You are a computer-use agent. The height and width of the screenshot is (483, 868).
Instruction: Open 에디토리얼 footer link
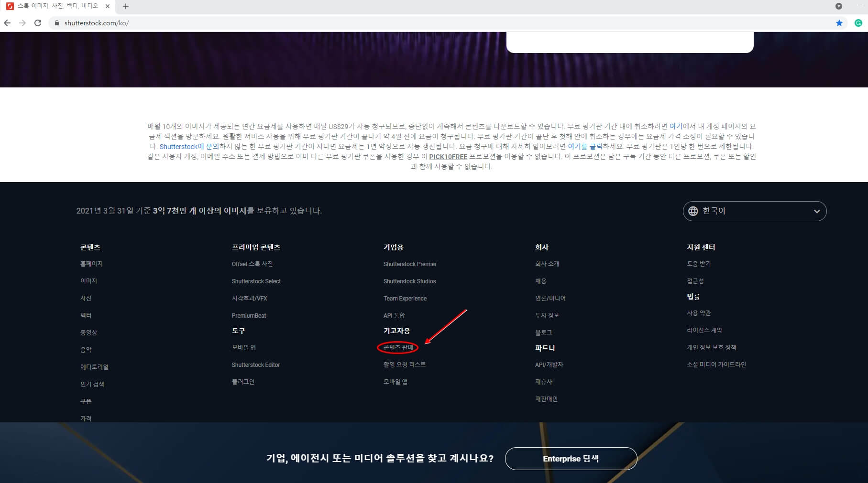[x=94, y=367]
